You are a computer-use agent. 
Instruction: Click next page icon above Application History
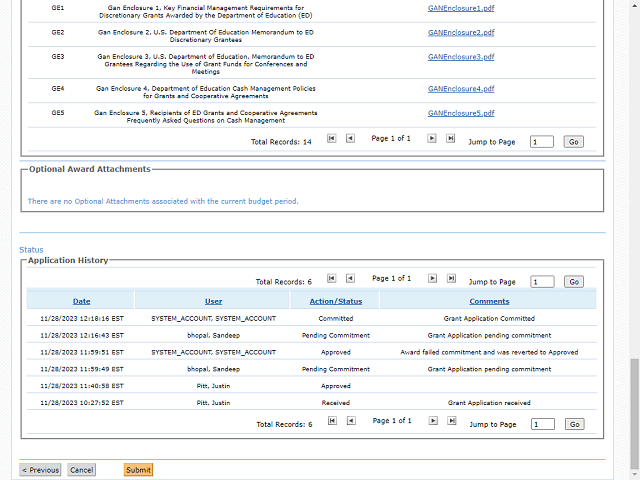coord(432,279)
